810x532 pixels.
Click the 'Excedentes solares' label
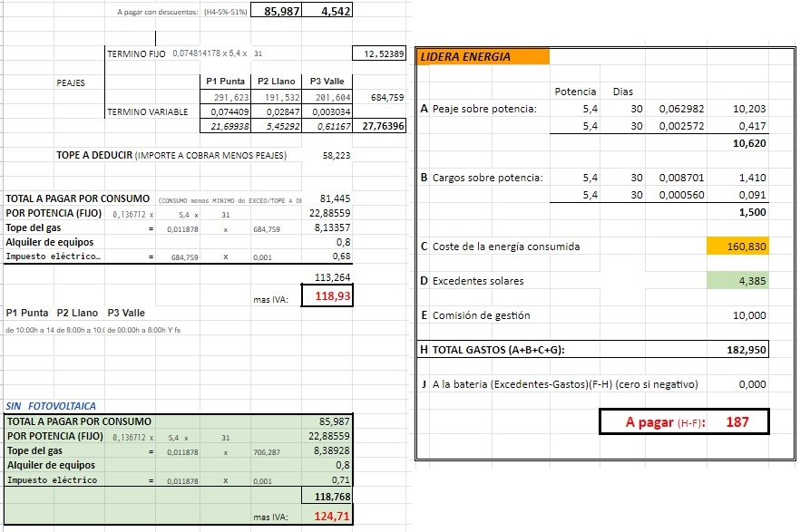478,281
